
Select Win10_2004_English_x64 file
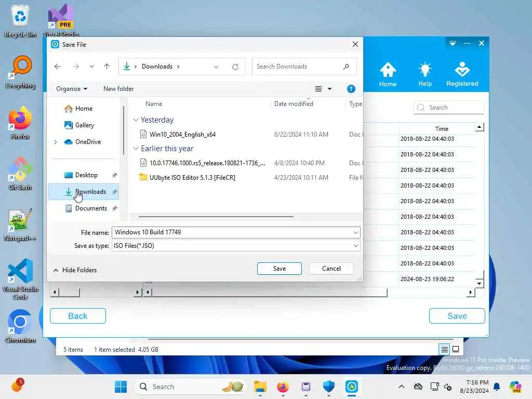pos(182,135)
